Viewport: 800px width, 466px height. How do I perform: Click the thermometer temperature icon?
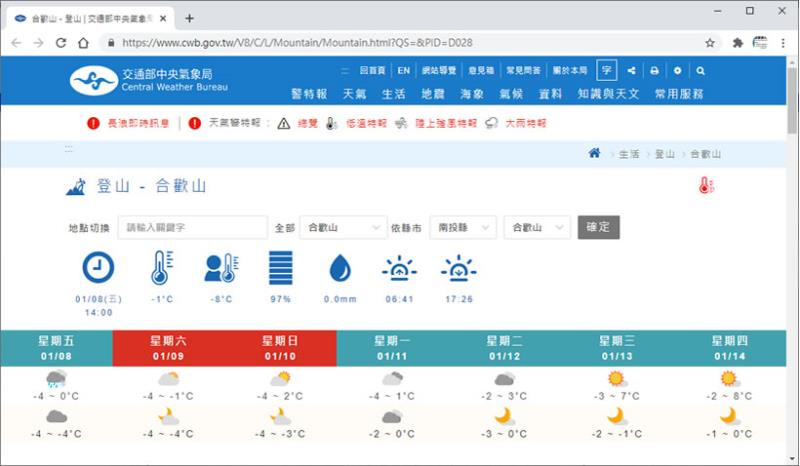[162, 267]
